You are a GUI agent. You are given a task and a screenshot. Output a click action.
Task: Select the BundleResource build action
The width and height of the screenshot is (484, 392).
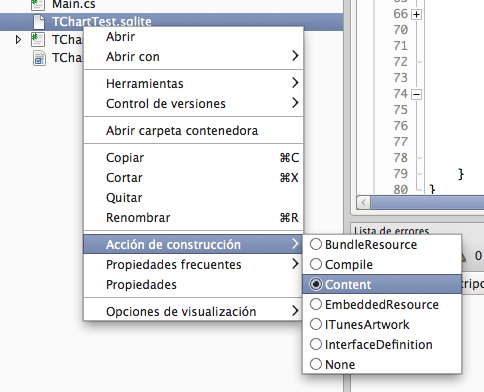click(382, 244)
